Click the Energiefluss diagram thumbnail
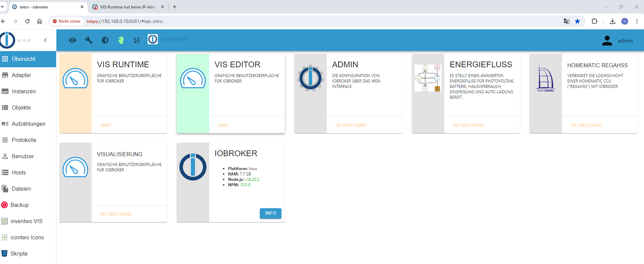This screenshot has height=264, width=644. pos(428,78)
